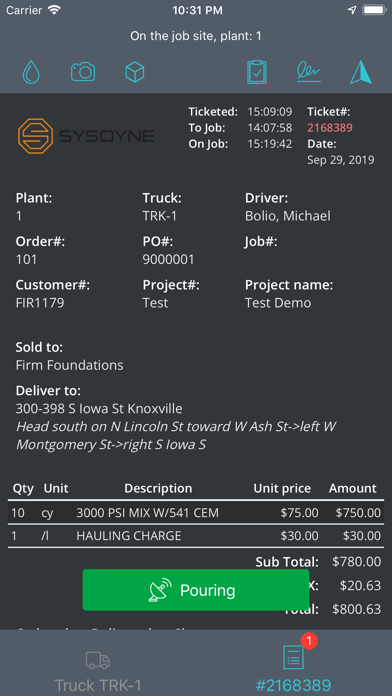Tap the water drop icon

tap(31, 72)
